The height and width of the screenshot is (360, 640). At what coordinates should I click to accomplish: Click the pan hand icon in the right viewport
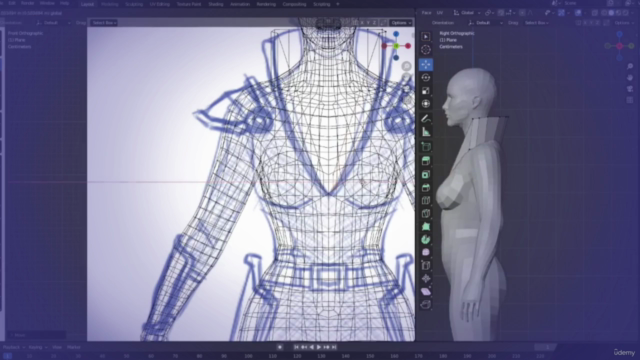pyautogui.click(x=630, y=78)
